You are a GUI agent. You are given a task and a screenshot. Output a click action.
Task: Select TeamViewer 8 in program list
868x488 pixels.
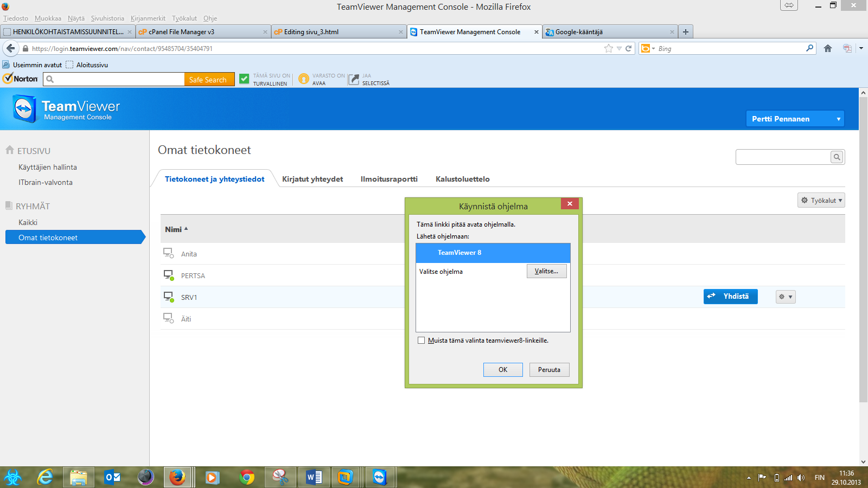493,253
